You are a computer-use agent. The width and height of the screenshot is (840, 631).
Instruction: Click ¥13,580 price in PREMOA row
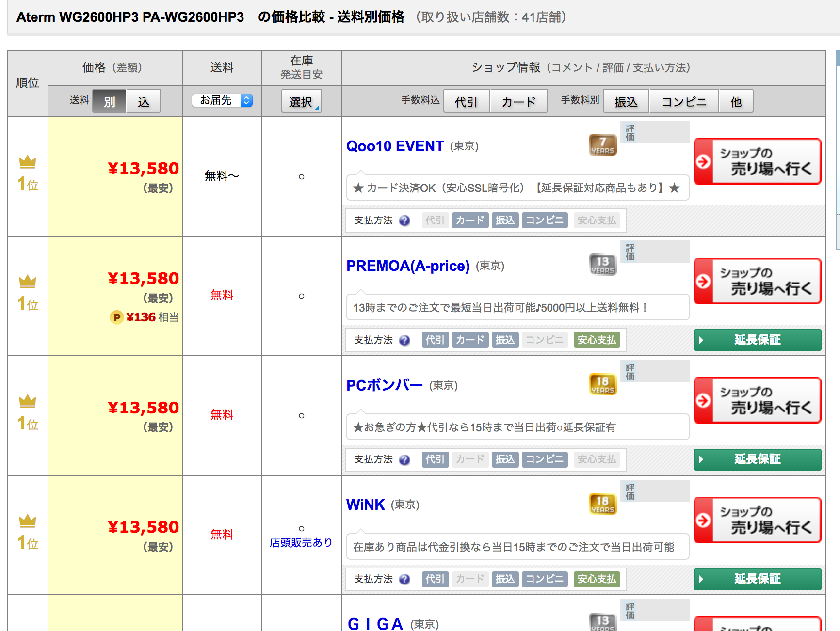(144, 279)
